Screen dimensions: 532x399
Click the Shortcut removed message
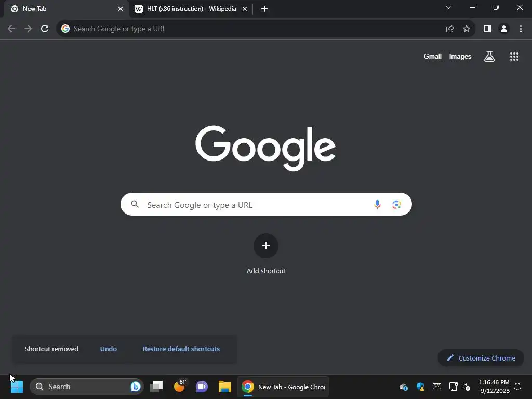[51, 349]
